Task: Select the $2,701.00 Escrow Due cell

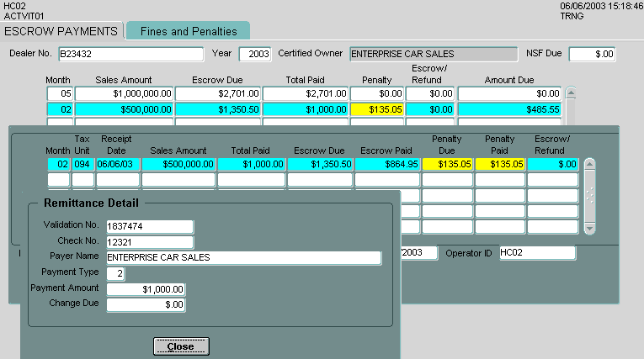Action: (x=218, y=93)
